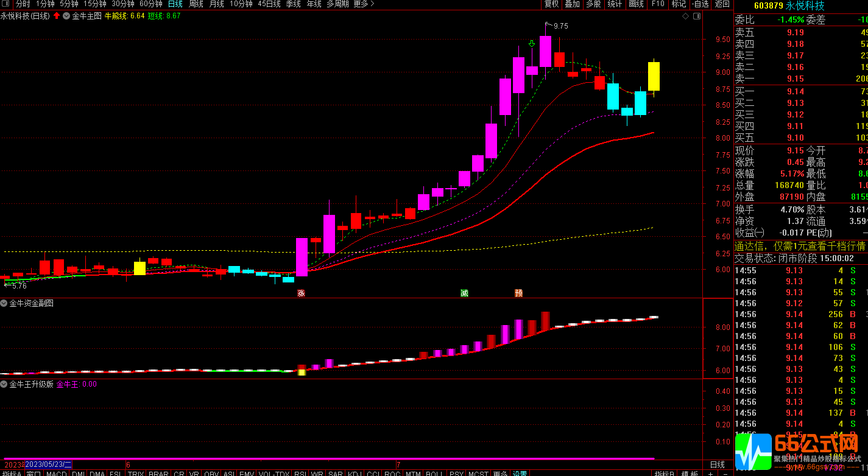Expand the 金牛资金副图 indicator dropdown
This screenshot has height=476, width=868.
4,303
